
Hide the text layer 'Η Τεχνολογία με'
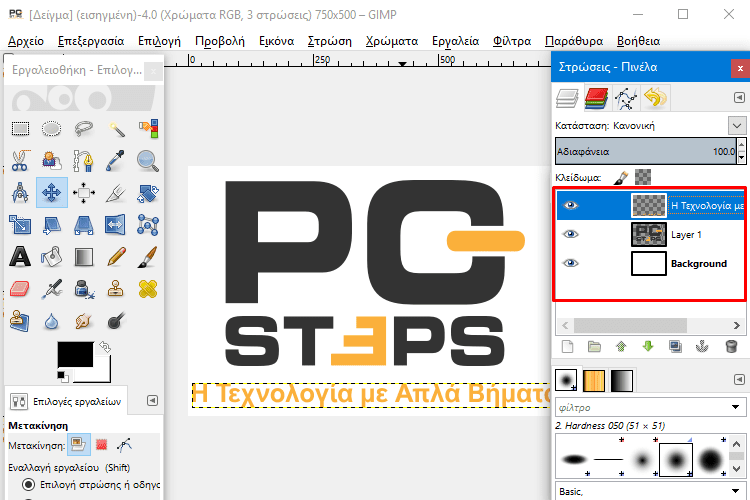point(570,205)
